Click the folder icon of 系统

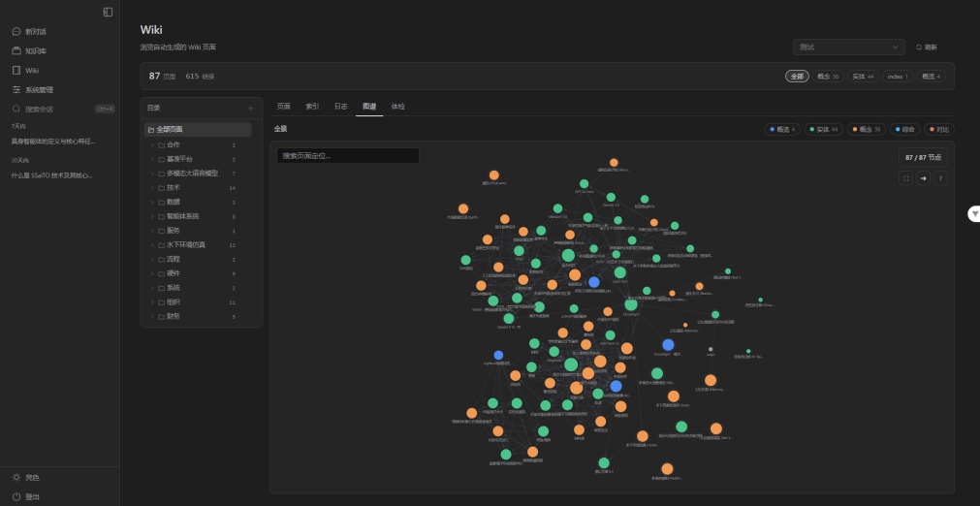point(161,288)
